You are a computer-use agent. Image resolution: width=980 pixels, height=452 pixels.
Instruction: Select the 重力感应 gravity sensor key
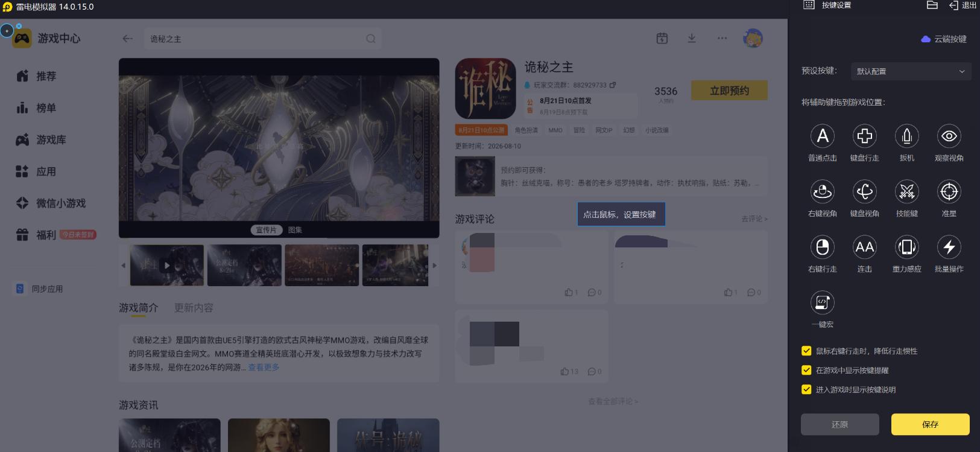[x=907, y=247]
